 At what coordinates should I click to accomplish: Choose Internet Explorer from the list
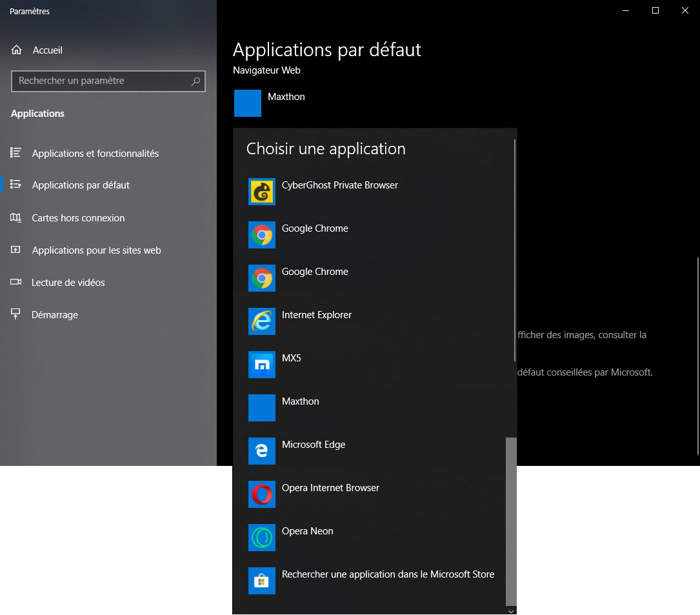pyautogui.click(x=374, y=321)
